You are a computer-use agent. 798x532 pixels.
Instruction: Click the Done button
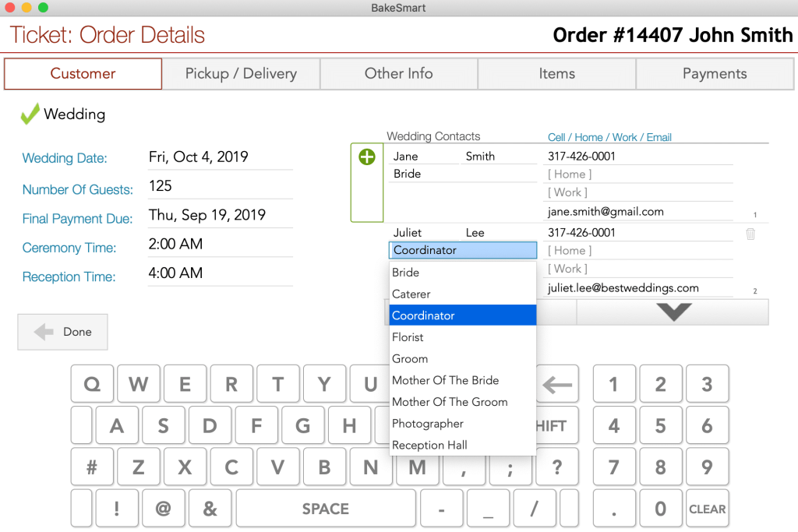pyautogui.click(x=62, y=331)
